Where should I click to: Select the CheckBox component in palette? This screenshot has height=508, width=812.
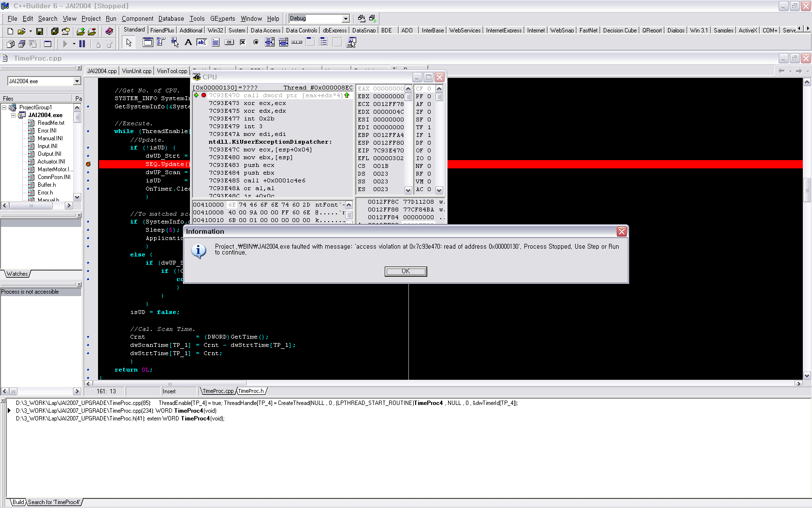click(x=243, y=43)
